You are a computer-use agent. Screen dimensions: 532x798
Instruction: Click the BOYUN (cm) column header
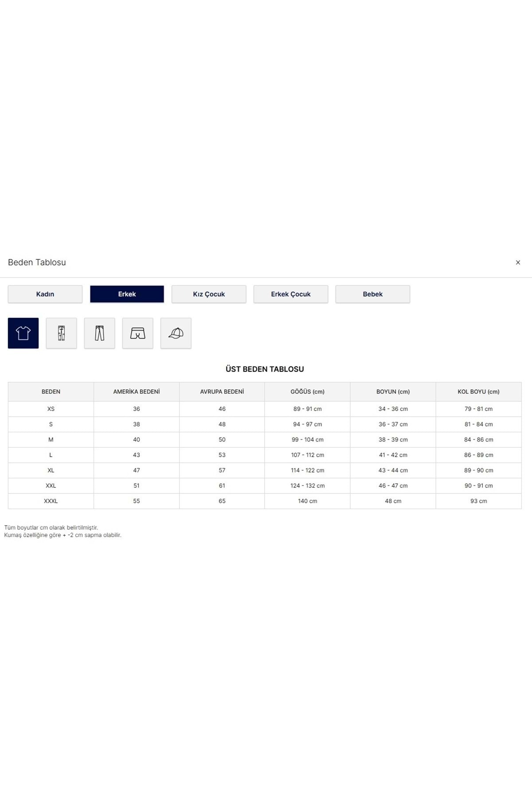pos(393,391)
